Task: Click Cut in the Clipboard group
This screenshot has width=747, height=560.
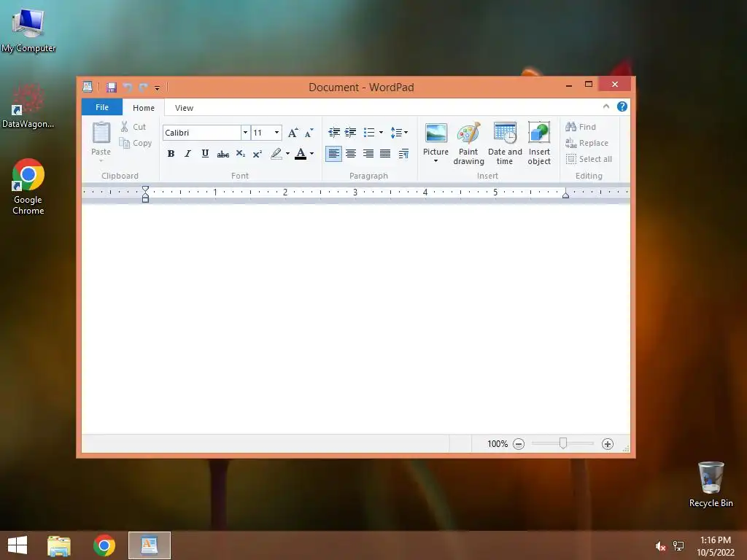Action: click(x=133, y=127)
